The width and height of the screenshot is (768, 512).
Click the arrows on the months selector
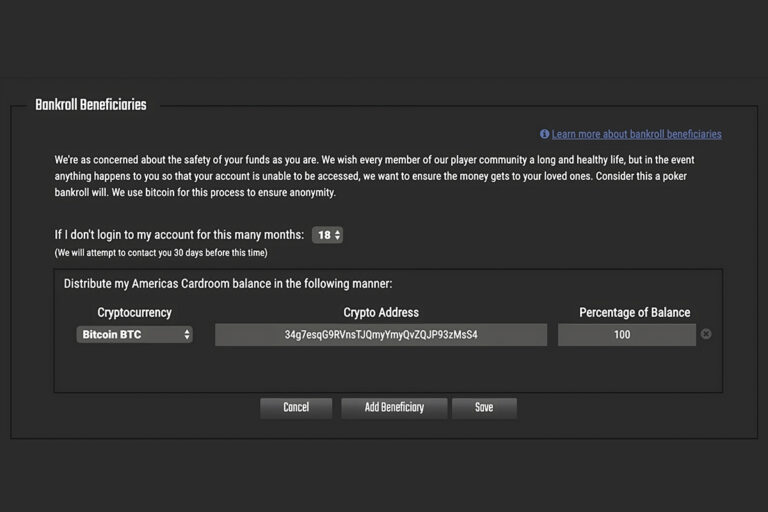coord(337,235)
